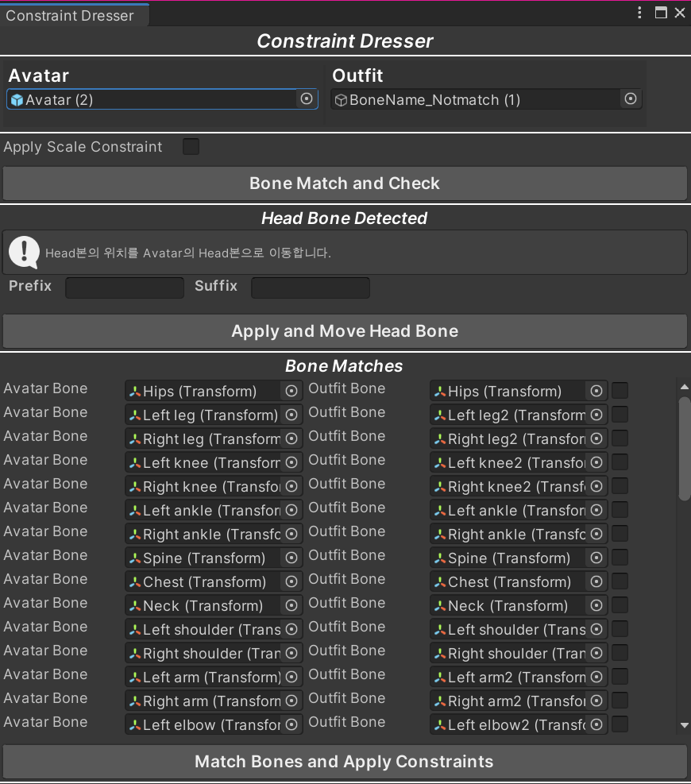Open object picker for BoneName_Notmatch outfit field
The width and height of the screenshot is (691, 784).
point(631,99)
